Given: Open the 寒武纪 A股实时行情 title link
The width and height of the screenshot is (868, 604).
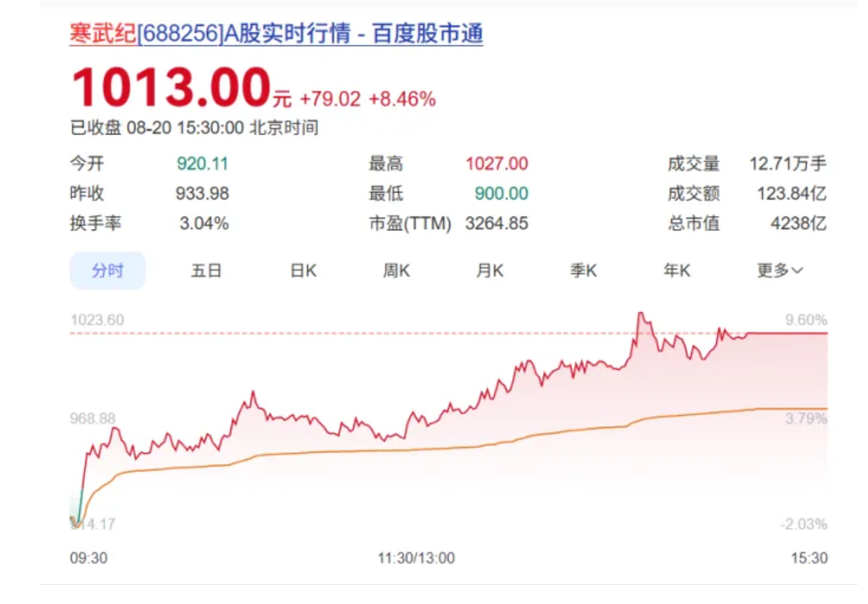Looking at the screenshot, I should (x=276, y=34).
